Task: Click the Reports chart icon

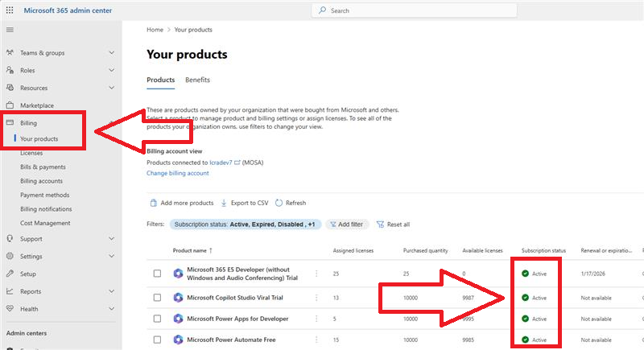Action: (10, 291)
